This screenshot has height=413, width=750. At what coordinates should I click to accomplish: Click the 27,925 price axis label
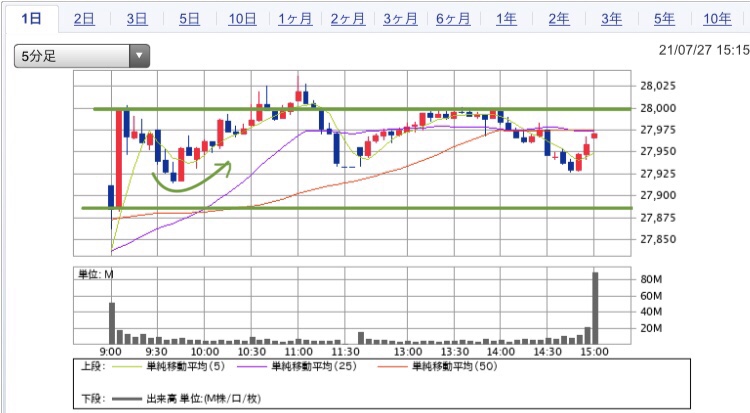(x=658, y=173)
